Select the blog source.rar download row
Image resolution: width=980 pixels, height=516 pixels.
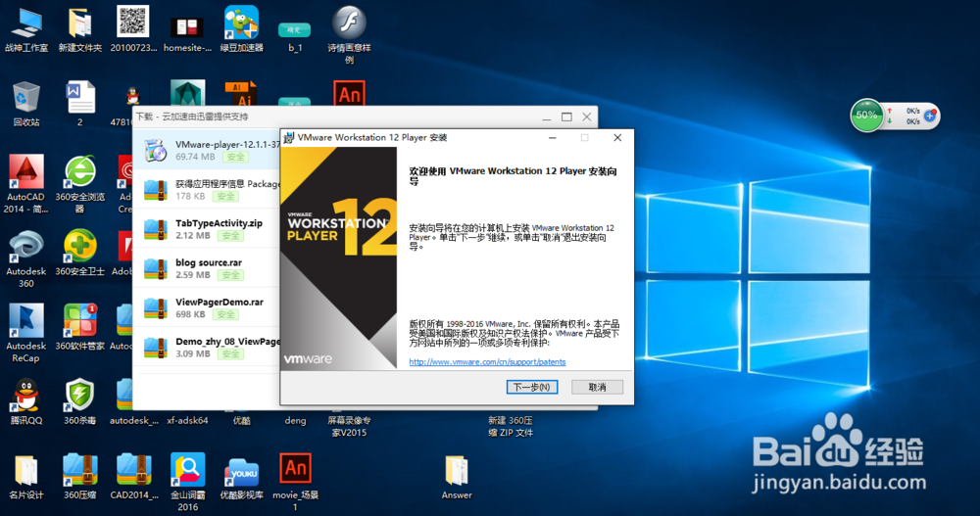tap(207, 268)
